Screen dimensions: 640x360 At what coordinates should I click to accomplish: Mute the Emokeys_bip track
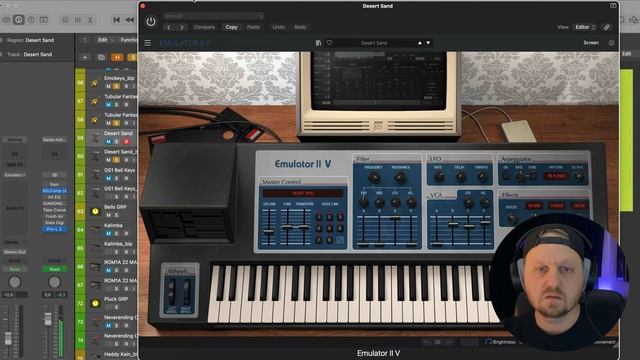click(108, 86)
